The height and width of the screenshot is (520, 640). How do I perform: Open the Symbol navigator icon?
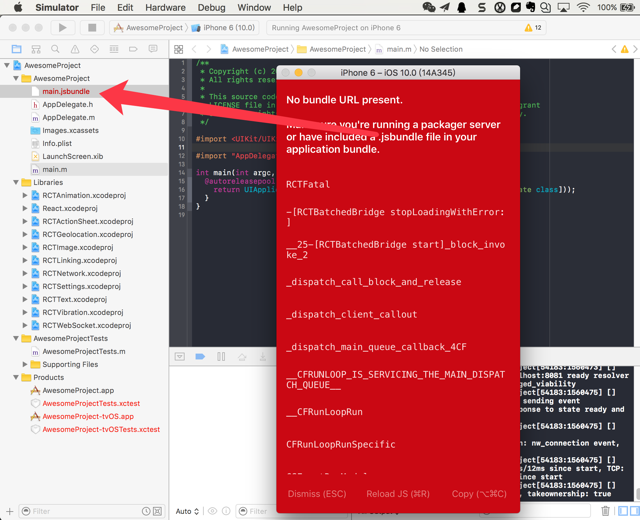click(36, 49)
